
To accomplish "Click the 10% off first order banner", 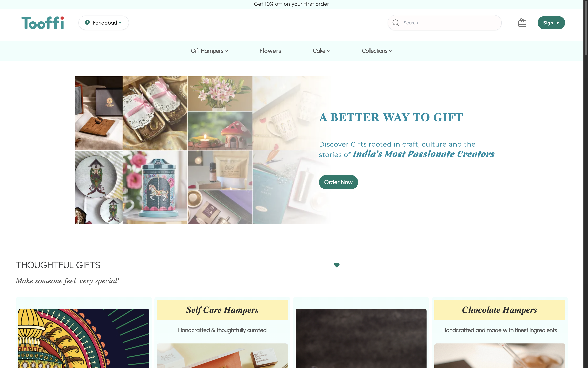I will 291,4.
